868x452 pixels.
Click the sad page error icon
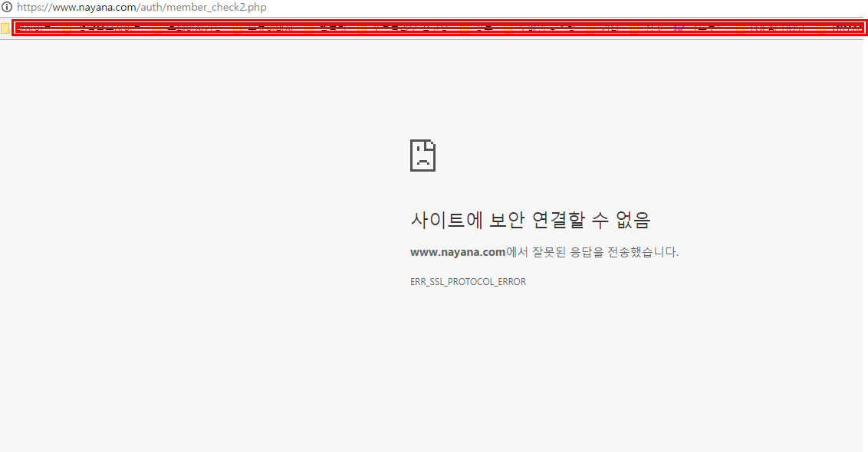click(x=423, y=156)
